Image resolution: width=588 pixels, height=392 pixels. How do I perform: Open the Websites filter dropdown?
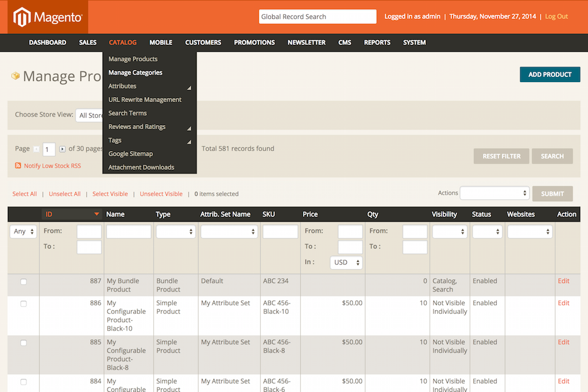coord(530,232)
